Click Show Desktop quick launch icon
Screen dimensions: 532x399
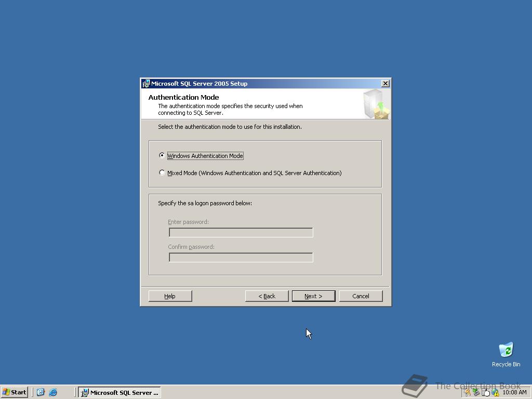[41, 392]
